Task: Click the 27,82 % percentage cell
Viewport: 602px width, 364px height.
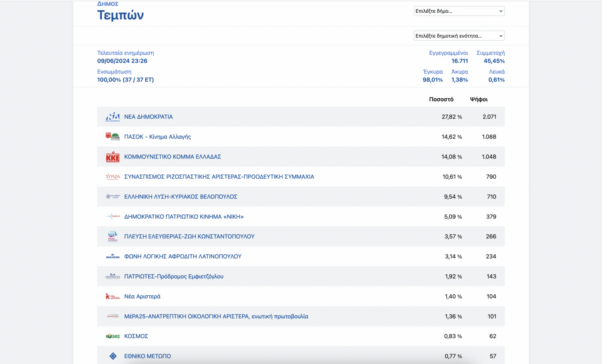Action: tap(452, 117)
